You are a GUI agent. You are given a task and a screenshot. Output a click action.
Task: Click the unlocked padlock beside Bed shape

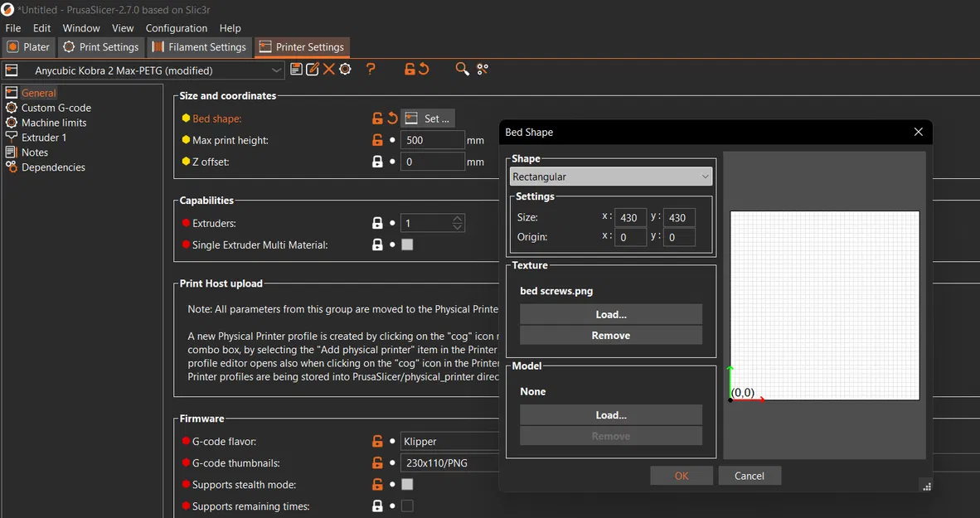[x=377, y=118]
